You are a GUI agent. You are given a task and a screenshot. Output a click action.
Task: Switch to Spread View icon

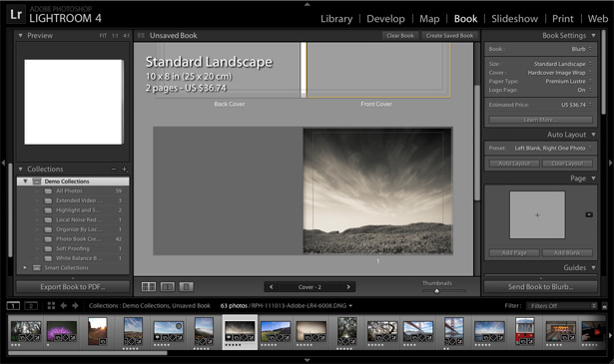pos(168,287)
